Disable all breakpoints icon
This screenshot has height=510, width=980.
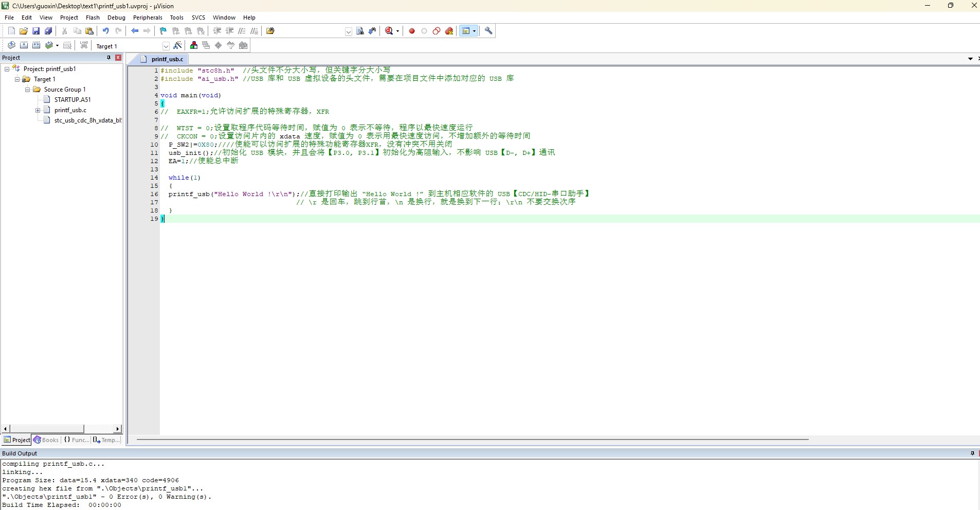[x=437, y=31]
